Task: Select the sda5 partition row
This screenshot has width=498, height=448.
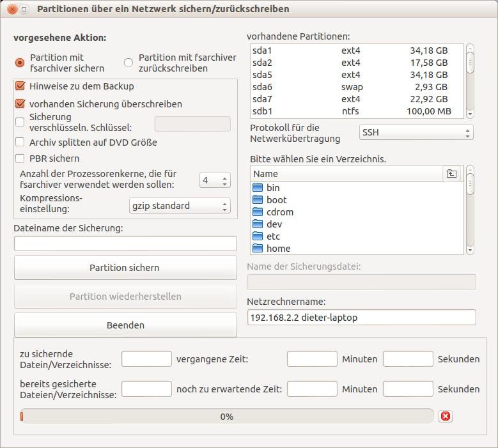Action: tap(357, 75)
